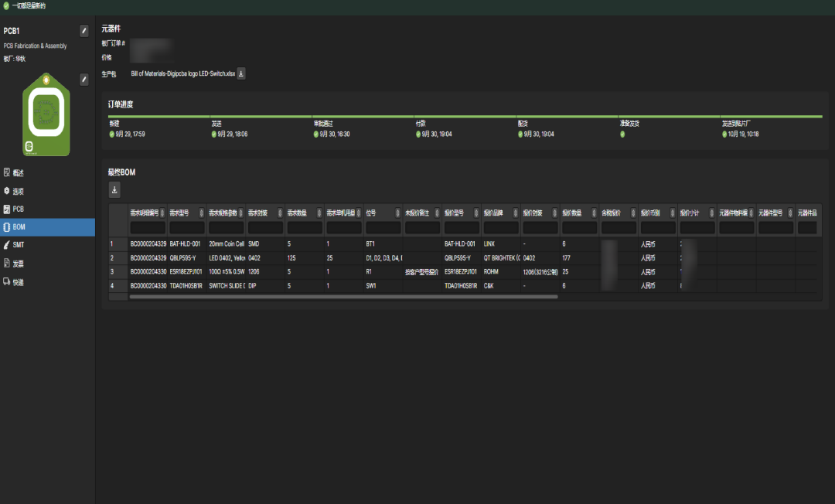Sort by 需求封装 column
The image size is (835, 504).
[280, 213]
